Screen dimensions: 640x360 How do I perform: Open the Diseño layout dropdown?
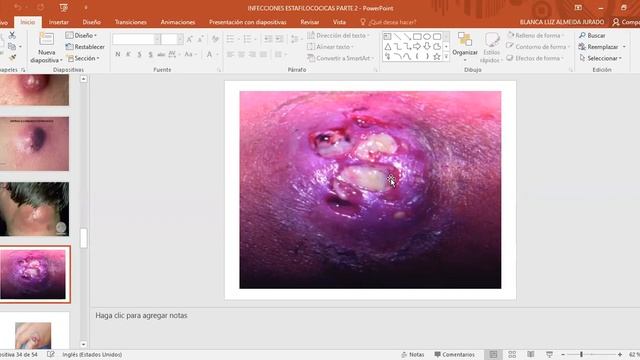click(81, 36)
